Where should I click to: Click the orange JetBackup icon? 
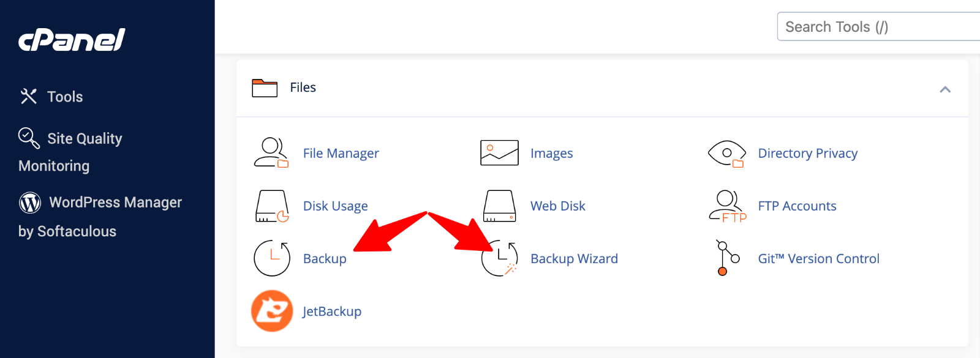272,311
